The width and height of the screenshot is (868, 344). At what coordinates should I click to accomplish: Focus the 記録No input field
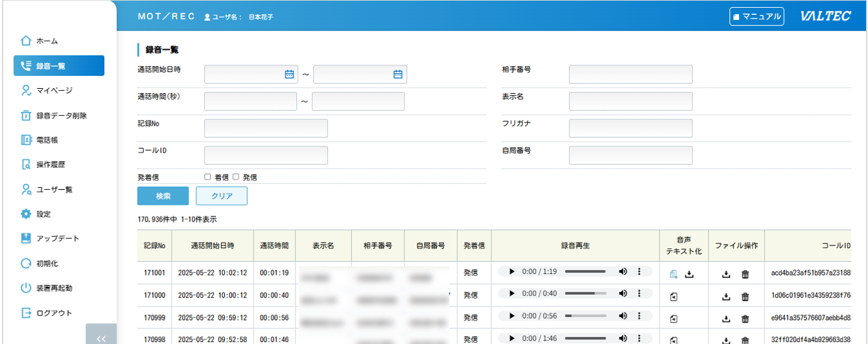(266, 128)
